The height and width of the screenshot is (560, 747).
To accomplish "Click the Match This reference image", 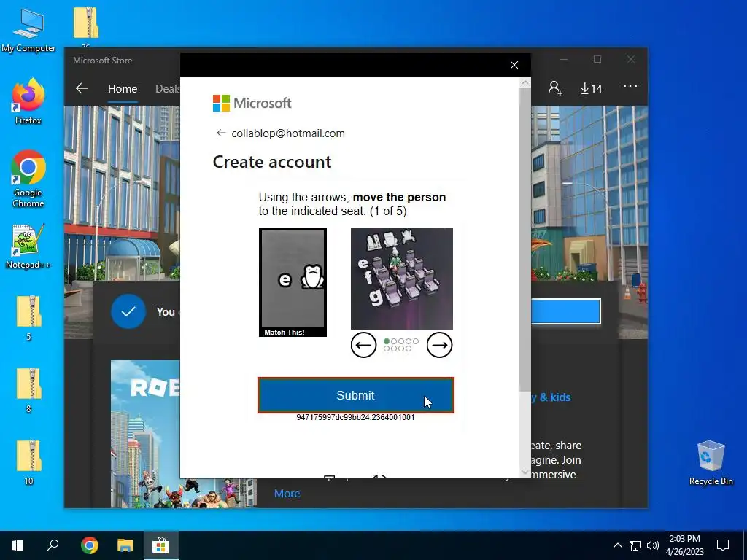I will click(293, 282).
